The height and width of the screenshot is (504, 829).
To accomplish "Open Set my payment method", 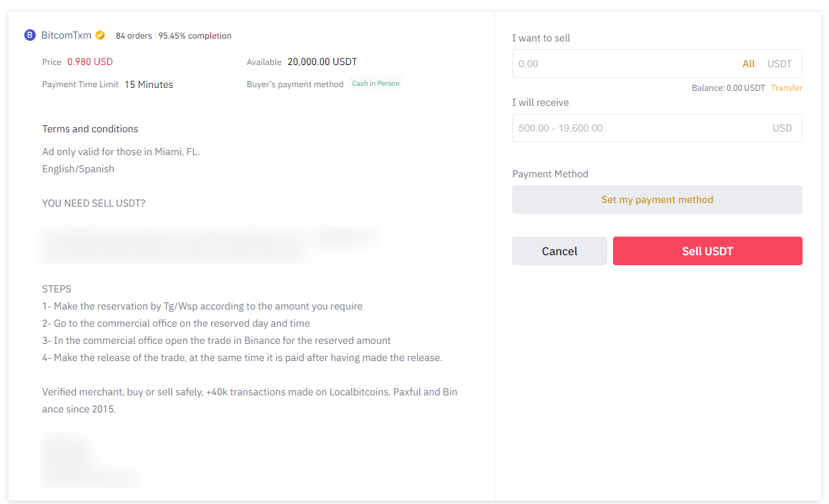I will (x=657, y=199).
